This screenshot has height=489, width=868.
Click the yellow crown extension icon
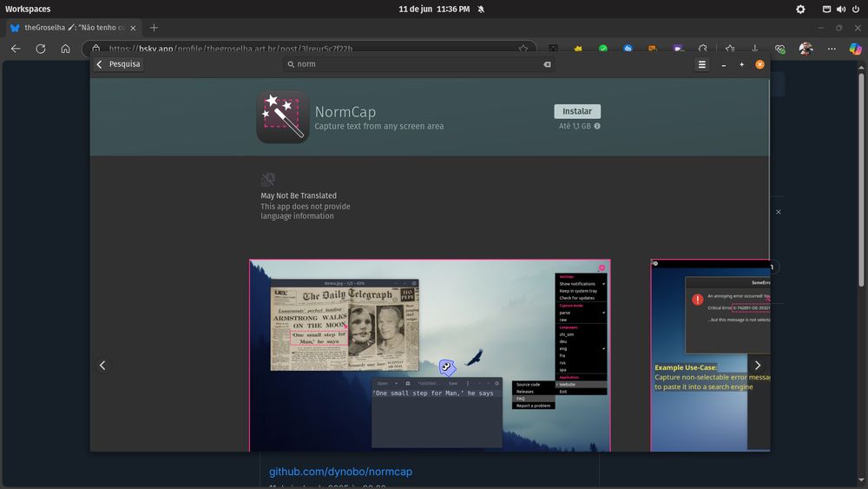[578, 49]
